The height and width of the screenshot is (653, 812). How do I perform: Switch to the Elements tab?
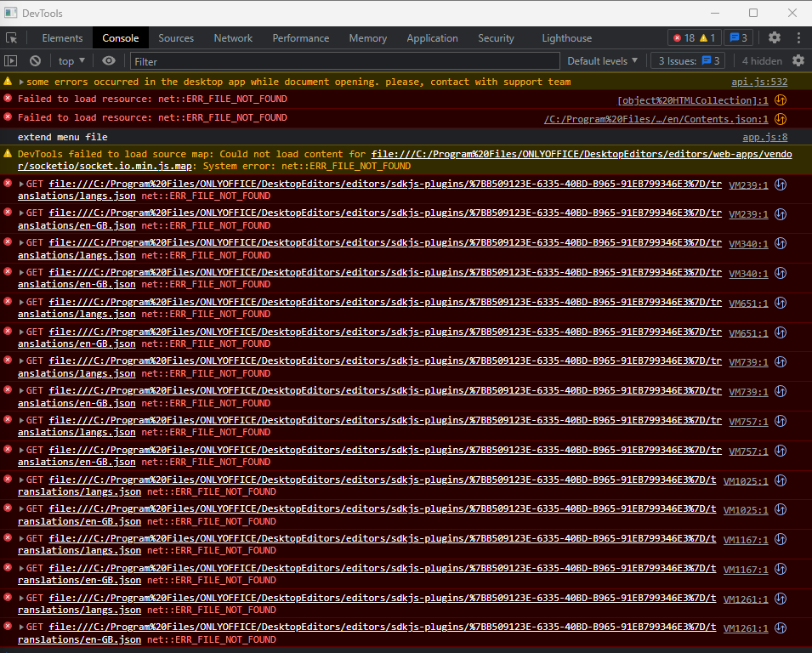click(x=62, y=38)
